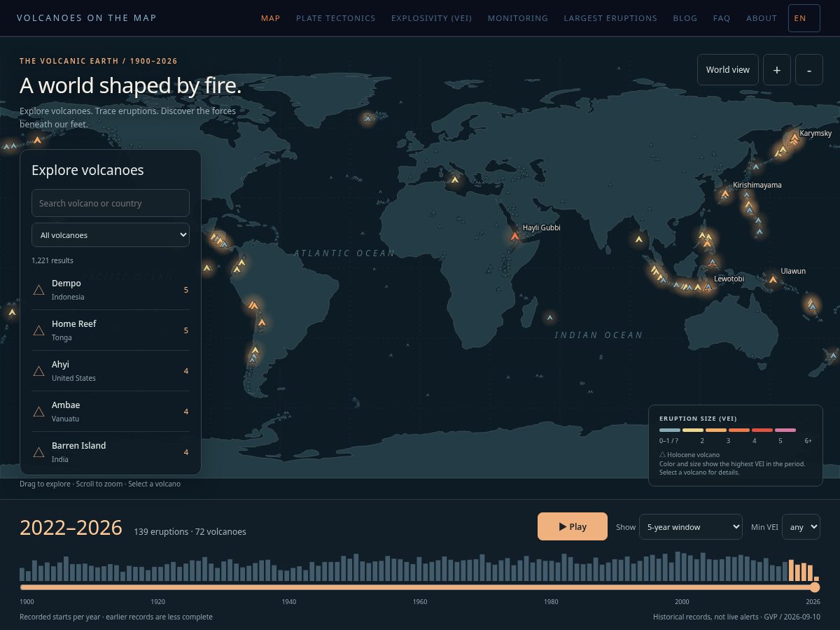The image size is (840, 630).
Task: Click the 2022–2026 period heading
Action: pos(71,528)
